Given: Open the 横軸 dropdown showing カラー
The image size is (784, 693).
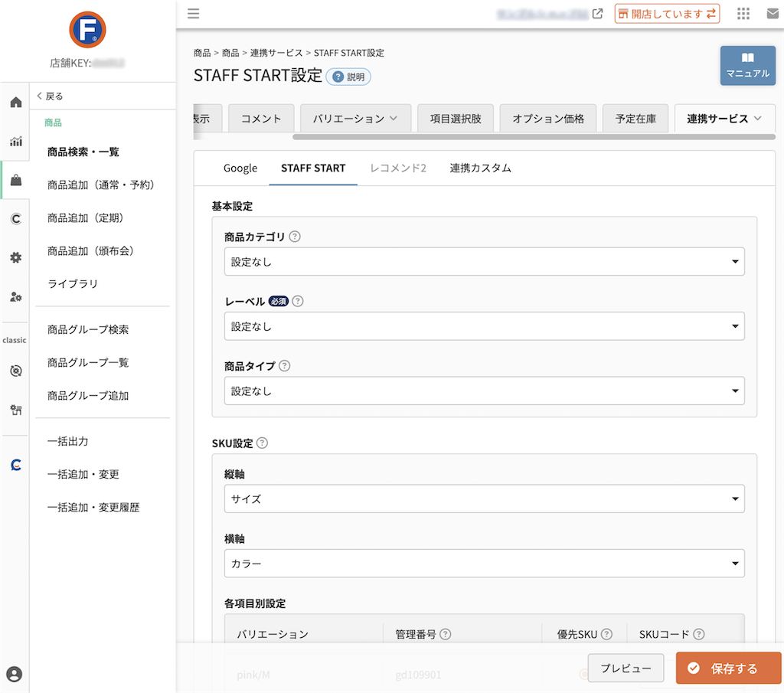Looking at the screenshot, I should tap(484, 563).
